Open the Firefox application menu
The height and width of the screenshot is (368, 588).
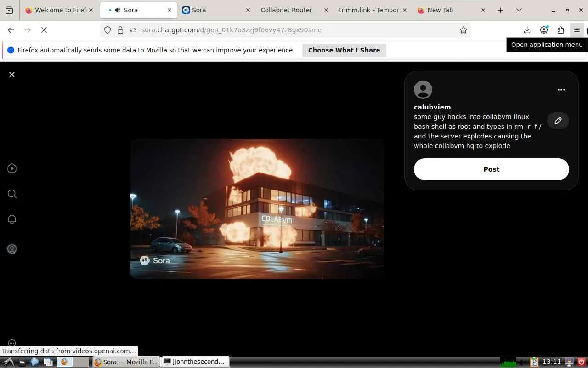point(577,30)
